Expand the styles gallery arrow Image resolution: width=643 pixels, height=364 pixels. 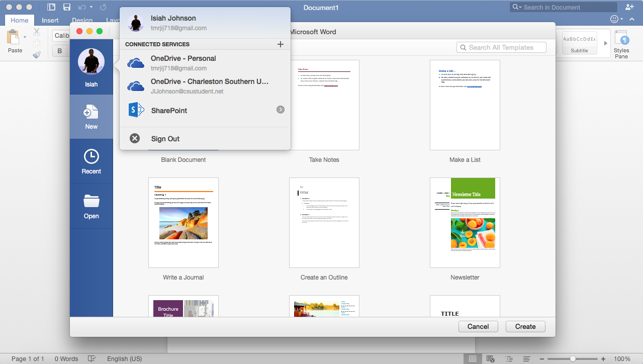pyautogui.click(x=605, y=43)
